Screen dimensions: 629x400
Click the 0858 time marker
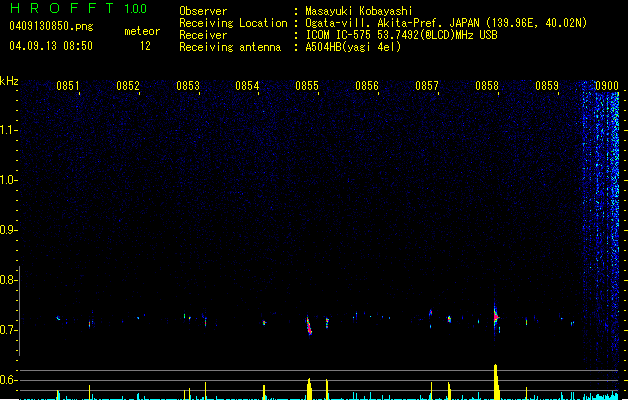487,86
